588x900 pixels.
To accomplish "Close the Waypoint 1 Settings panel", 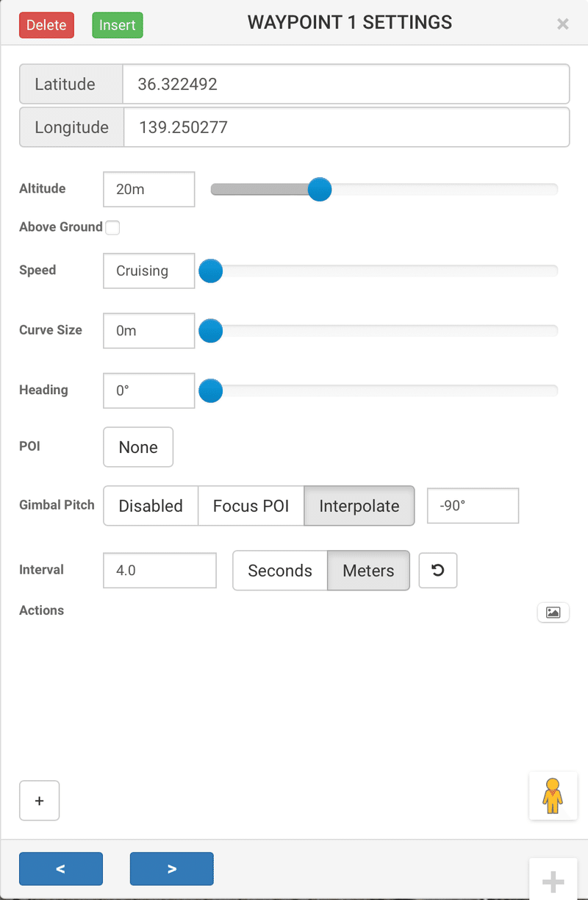I will (x=563, y=24).
